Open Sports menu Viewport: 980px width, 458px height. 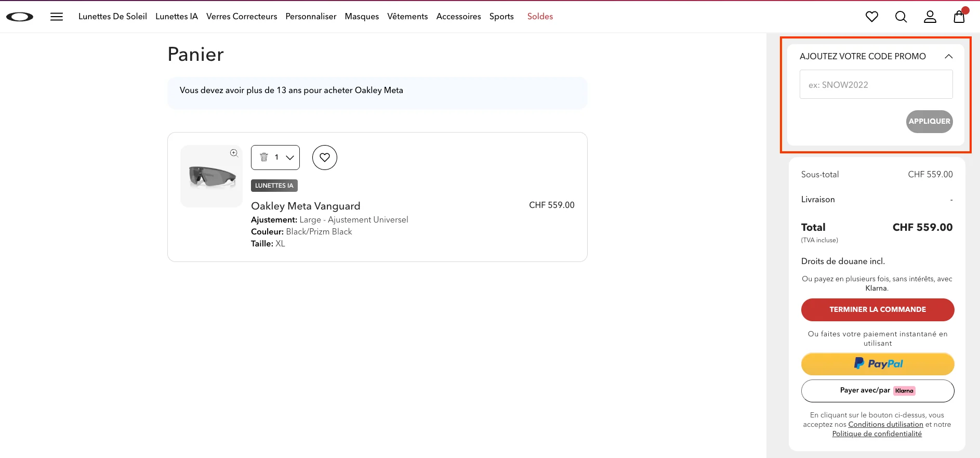[501, 17]
